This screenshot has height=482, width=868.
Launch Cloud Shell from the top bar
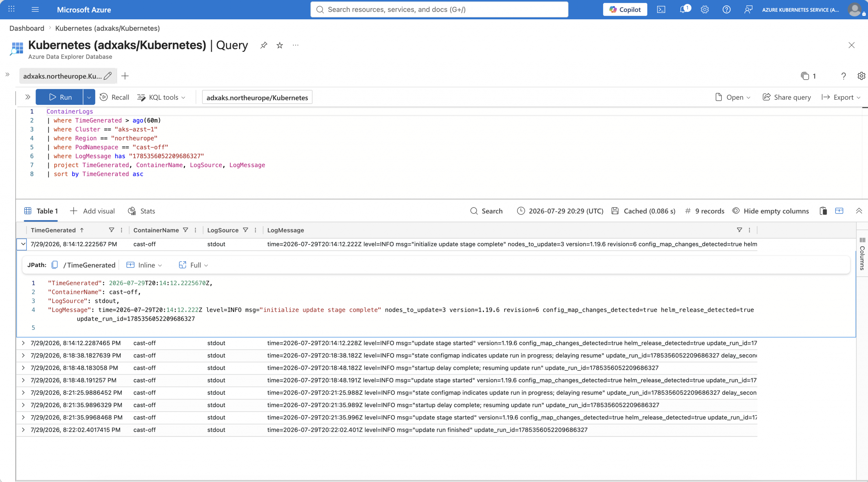click(x=661, y=9)
